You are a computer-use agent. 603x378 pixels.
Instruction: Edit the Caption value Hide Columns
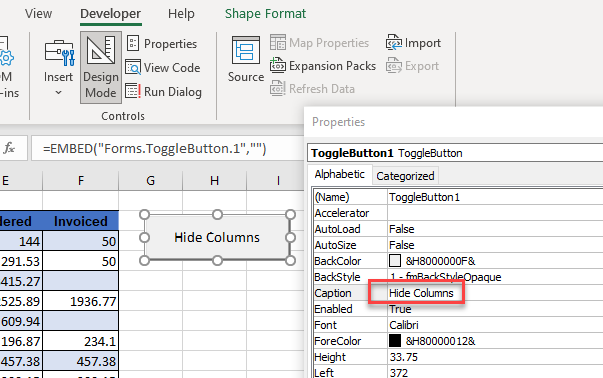click(421, 293)
